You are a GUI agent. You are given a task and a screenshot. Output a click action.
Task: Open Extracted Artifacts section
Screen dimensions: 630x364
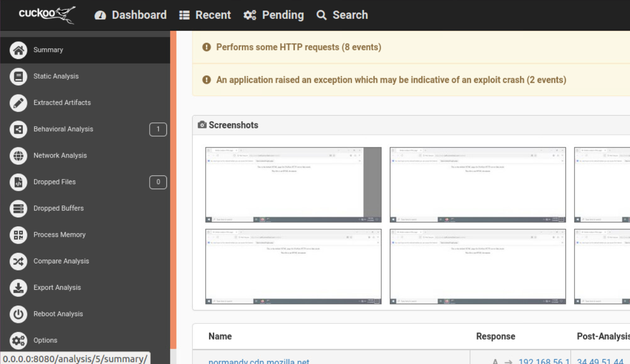coord(62,103)
